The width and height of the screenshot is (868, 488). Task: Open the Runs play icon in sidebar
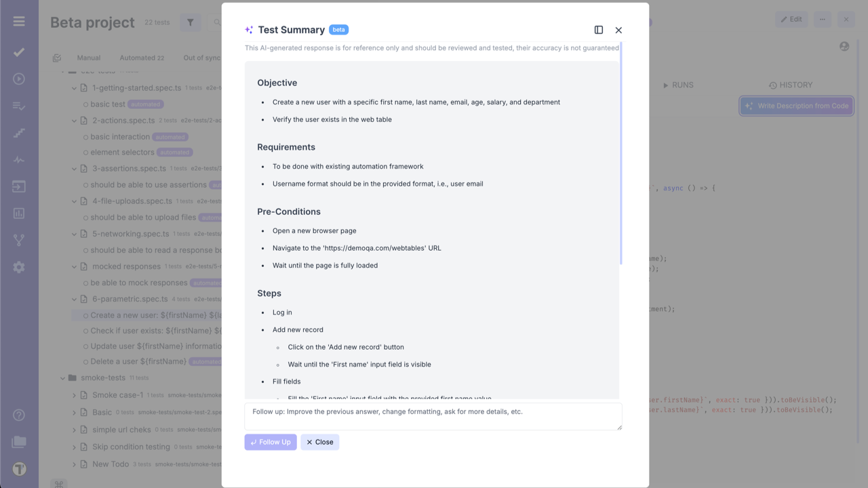[x=19, y=79]
